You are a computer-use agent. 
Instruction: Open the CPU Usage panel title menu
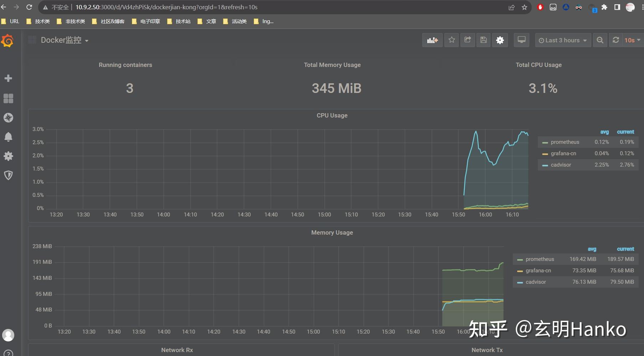click(x=332, y=115)
